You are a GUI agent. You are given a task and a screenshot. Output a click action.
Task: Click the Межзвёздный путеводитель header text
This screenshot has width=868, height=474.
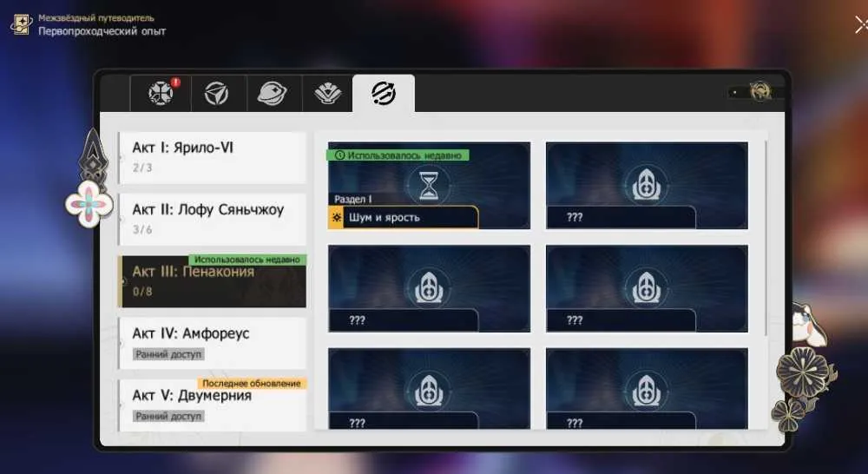96,18
